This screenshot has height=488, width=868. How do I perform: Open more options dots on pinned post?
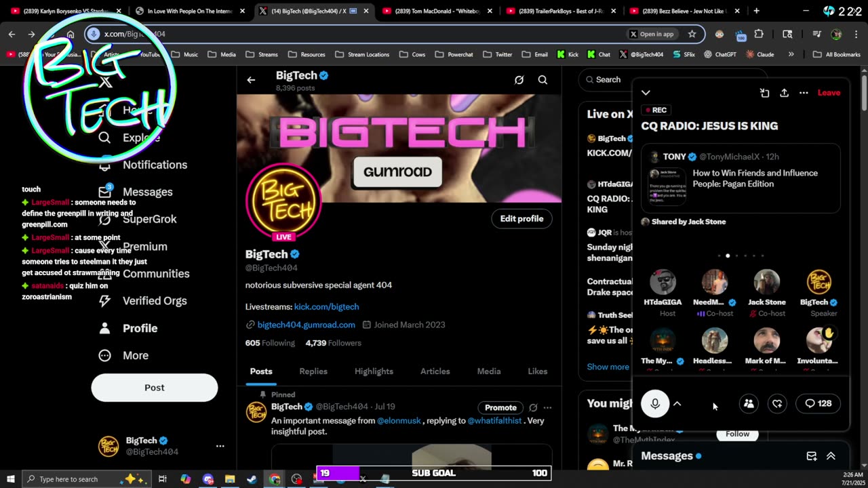coord(547,407)
